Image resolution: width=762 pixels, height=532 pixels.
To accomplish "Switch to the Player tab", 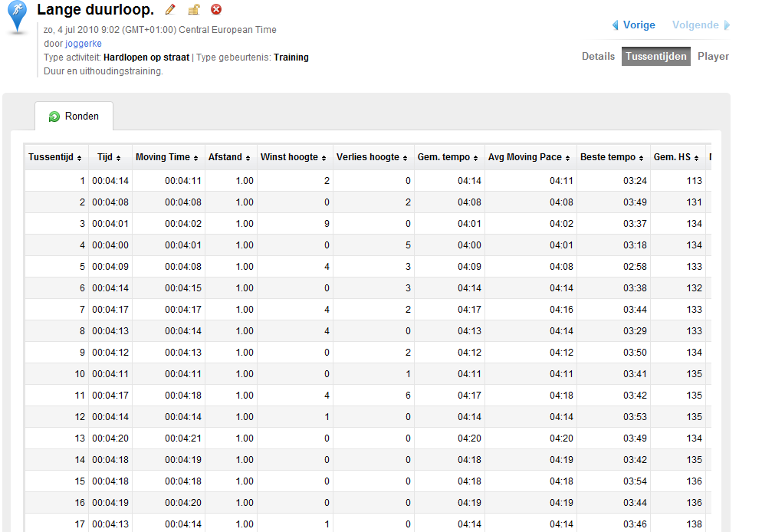I will [713, 57].
